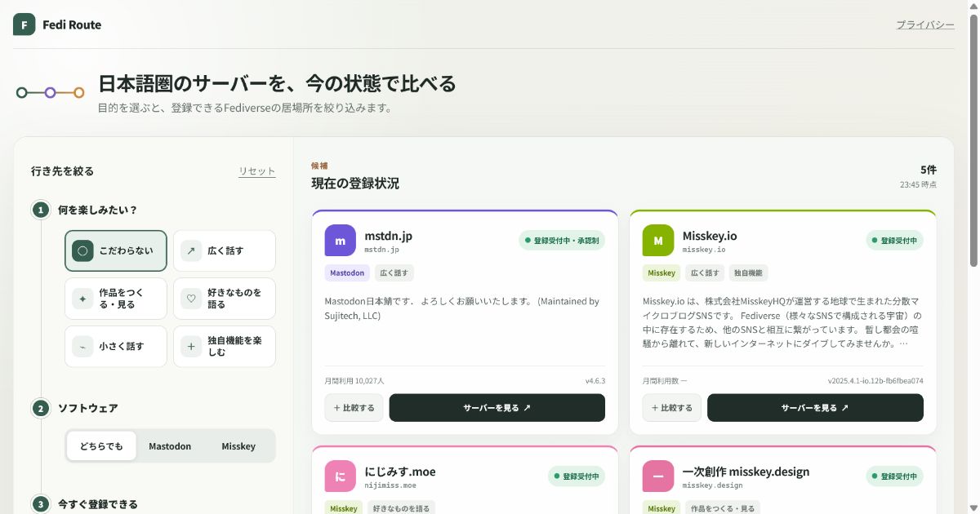The height and width of the screenshot is (514, 980).
Task: Select the 広く話す purpose option
Action: point(225,250)
